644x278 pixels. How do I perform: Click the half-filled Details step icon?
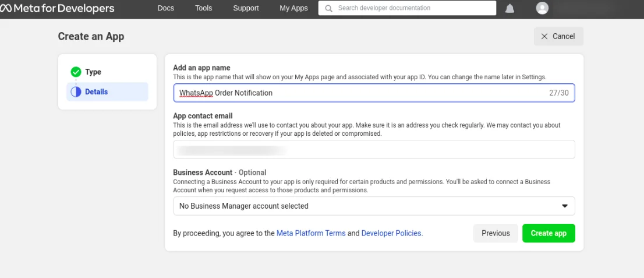click(x=76, y=92)
